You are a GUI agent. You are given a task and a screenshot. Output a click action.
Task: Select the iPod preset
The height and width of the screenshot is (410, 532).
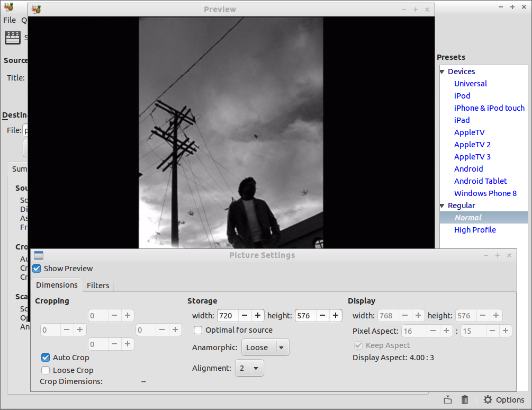tap(462, 96)
